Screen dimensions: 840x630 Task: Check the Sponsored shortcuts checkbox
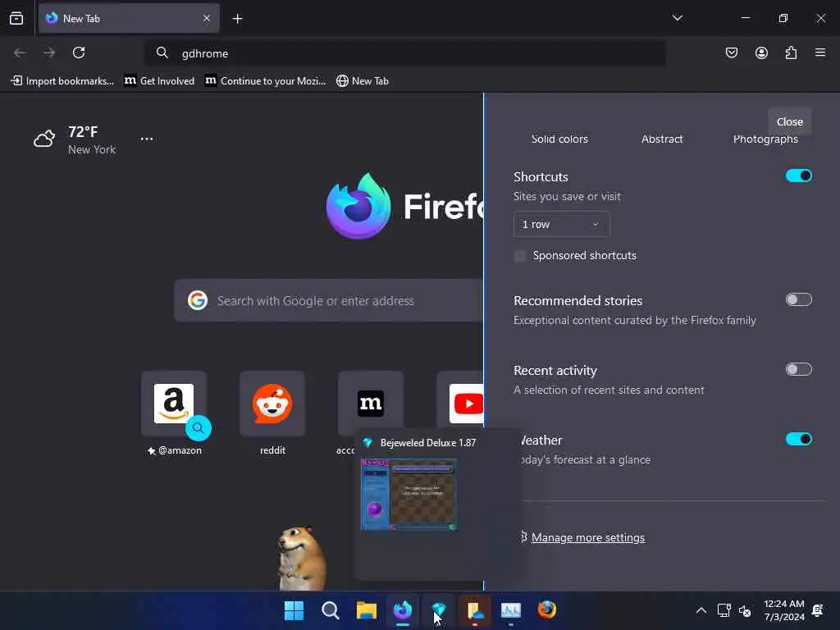pyautogui.click(x=519, y=256)
